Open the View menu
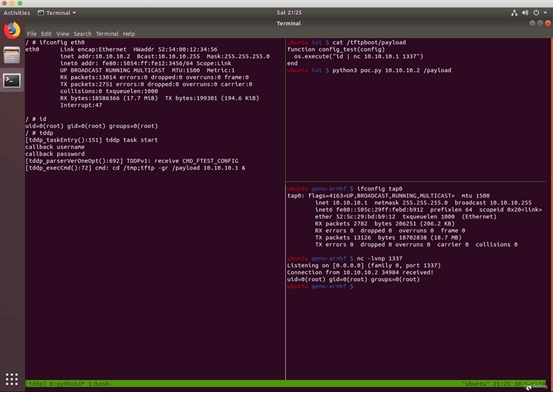Screen dimensions: 553x393 tap(63, 34)
